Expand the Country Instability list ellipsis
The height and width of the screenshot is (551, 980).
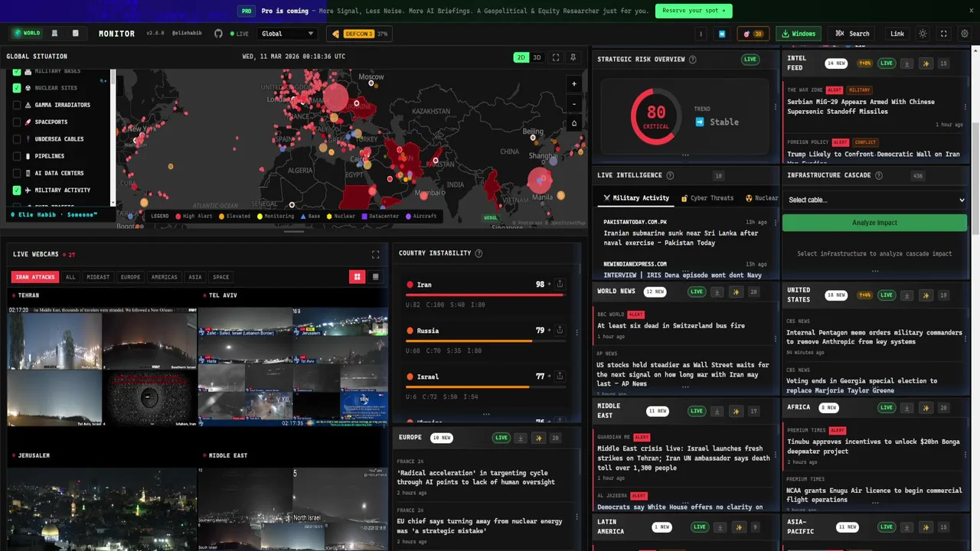(x=486, y=415)
